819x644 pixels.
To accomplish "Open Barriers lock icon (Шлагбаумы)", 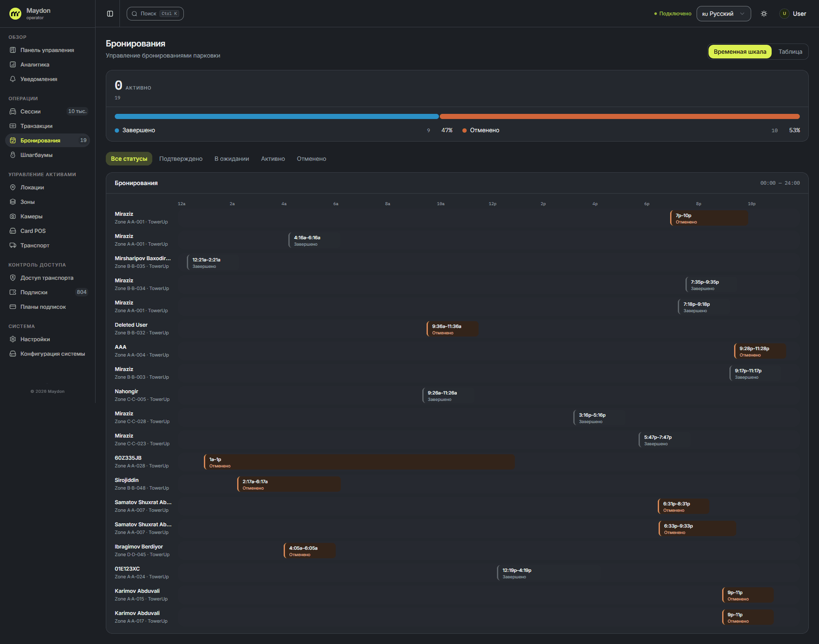I will 13,155.
